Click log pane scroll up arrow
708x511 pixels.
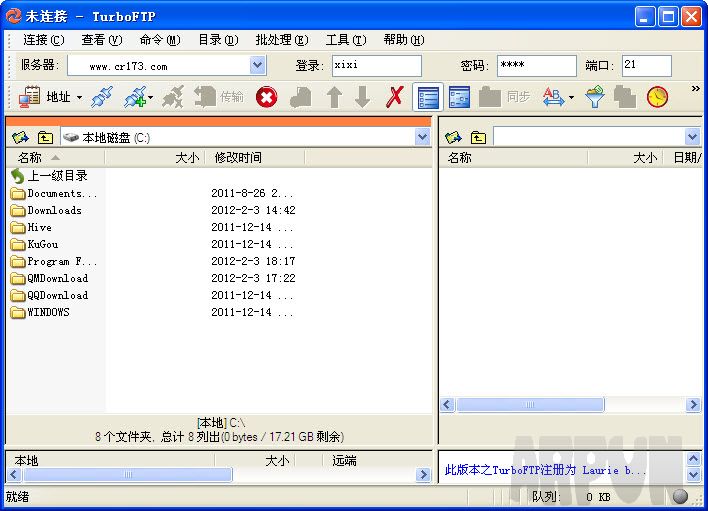point(694,459)
